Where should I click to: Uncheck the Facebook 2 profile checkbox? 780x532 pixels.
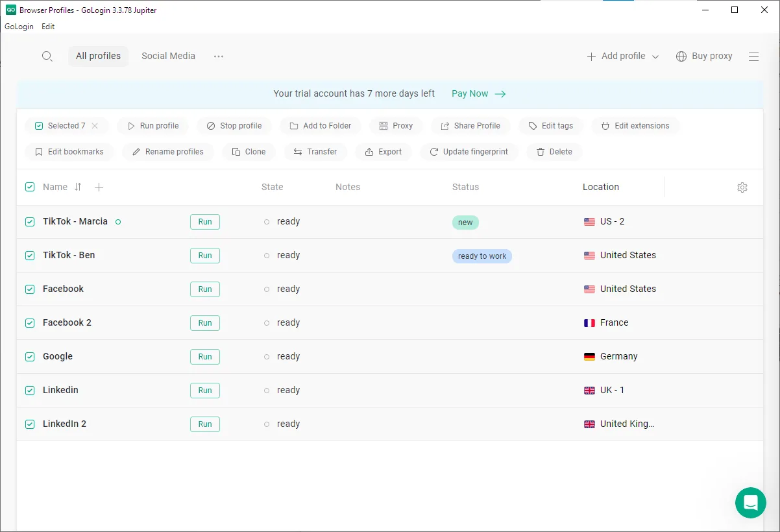tap(30, 323)
